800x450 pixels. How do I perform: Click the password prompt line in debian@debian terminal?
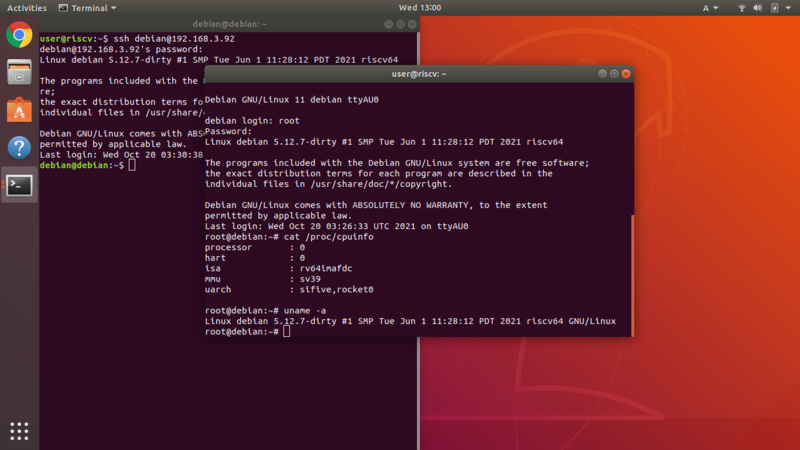click(x=121, y=49)
